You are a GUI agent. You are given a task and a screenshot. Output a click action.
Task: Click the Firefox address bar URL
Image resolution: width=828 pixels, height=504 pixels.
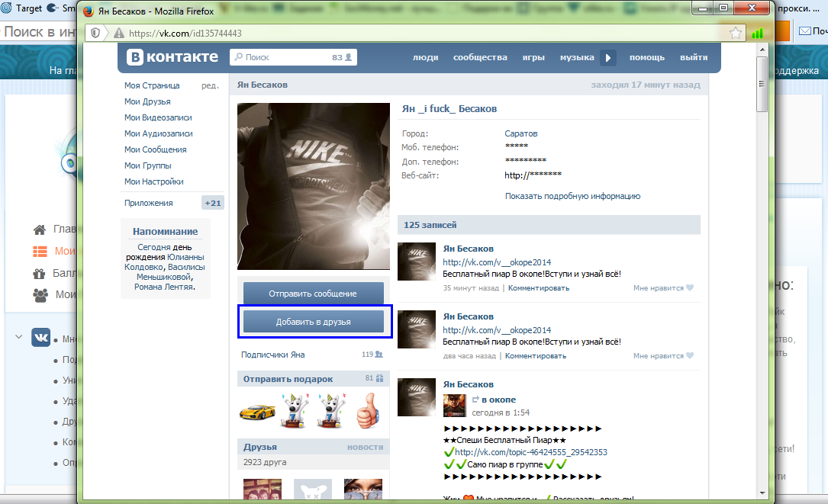point(185,34)
